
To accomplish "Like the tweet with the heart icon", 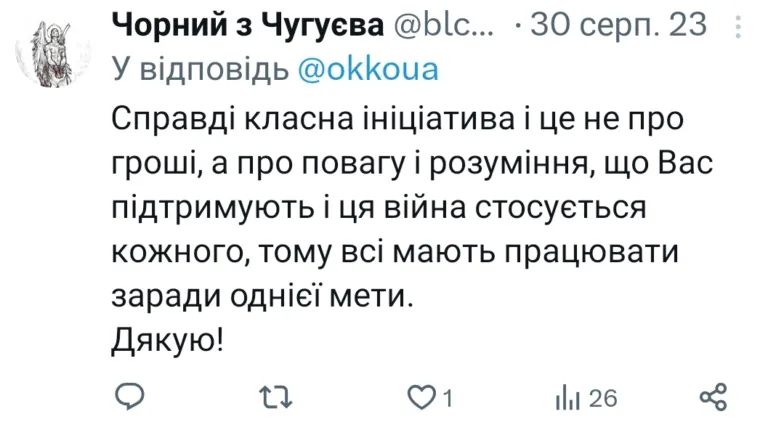I will click(422, 397).
